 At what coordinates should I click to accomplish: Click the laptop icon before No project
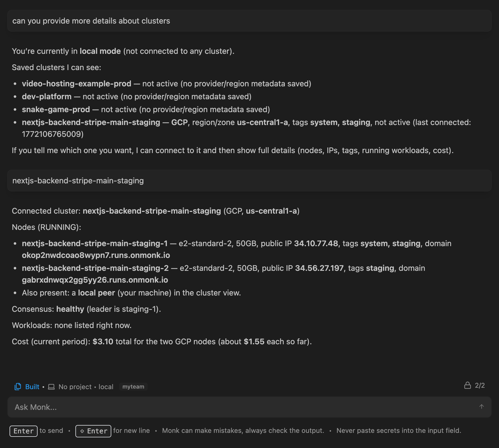(51, 387)
